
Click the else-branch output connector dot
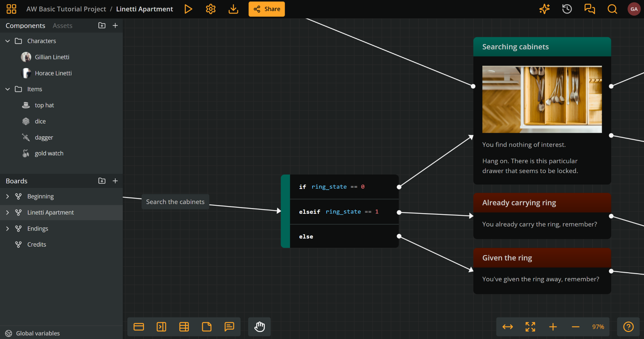(x=399, y=236)
